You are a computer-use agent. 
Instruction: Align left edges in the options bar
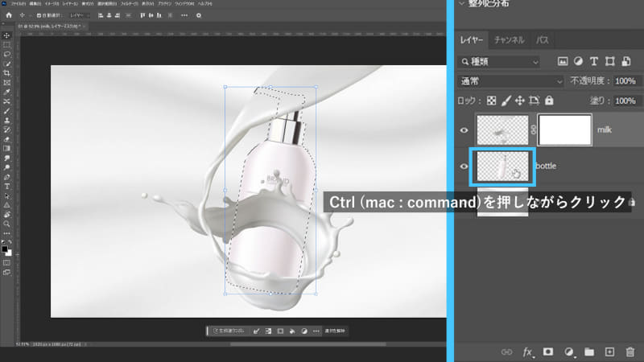(x=101, y=15)
